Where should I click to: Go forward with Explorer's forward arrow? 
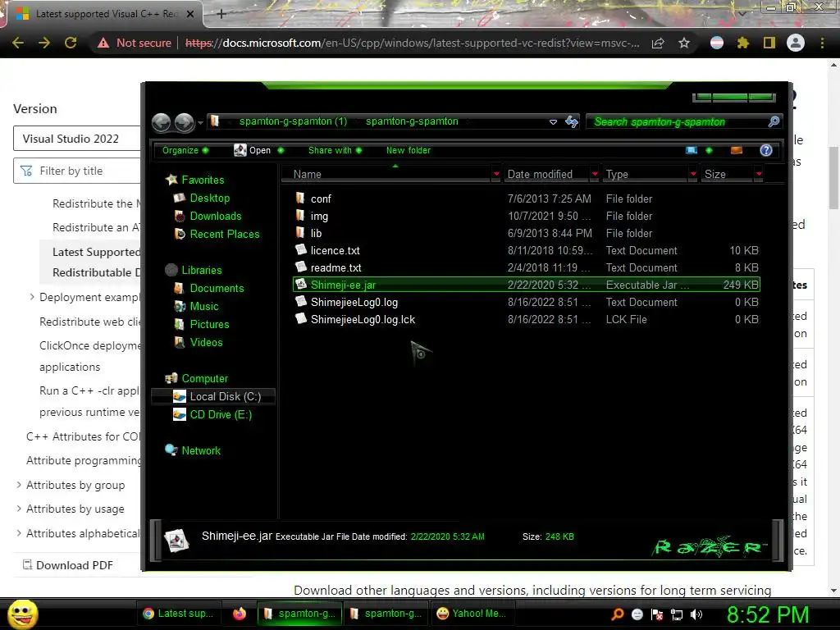coord(185,123)
